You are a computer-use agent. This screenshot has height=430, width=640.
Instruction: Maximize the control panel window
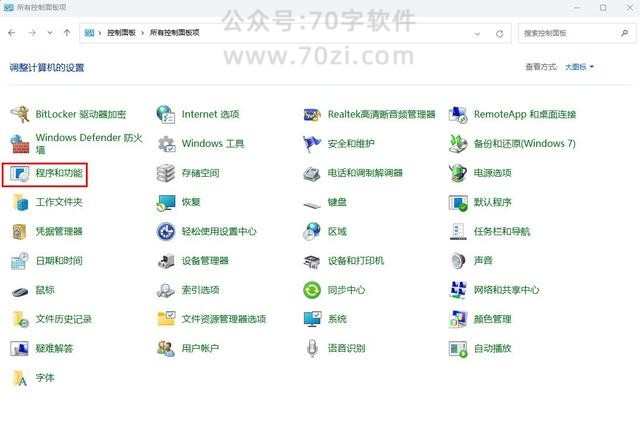pos(603,8)
